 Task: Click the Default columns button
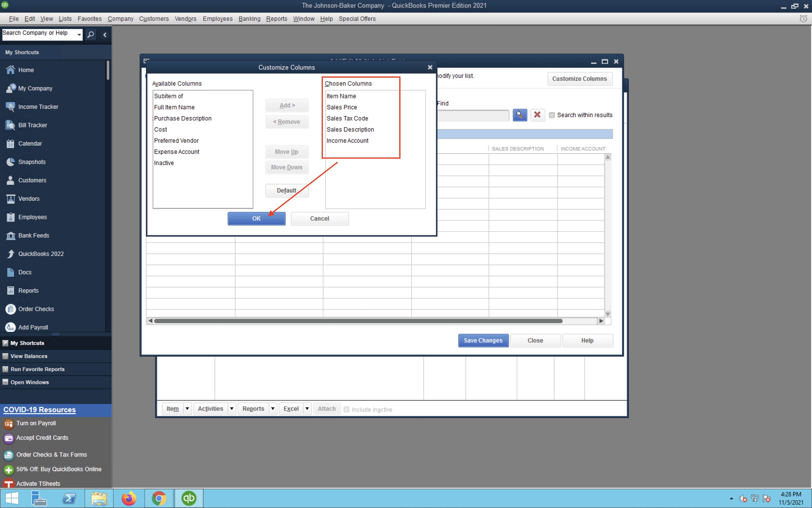pos(287,191)
